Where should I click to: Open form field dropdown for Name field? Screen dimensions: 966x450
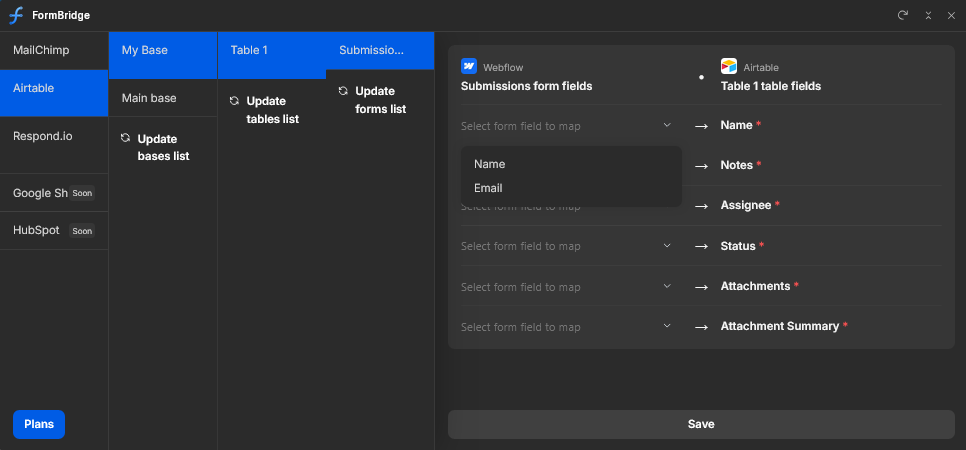pos(567,126)
